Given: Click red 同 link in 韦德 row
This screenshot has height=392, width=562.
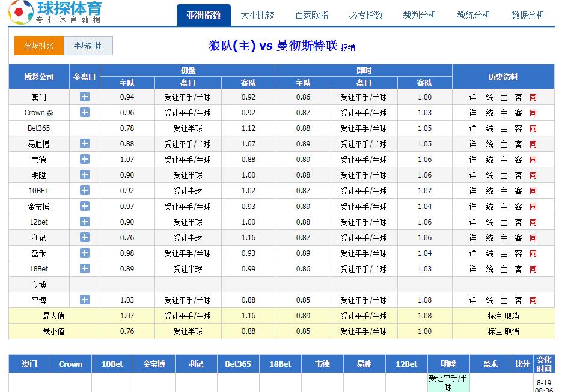Looking at the screenshot, I should coord(533,160).
